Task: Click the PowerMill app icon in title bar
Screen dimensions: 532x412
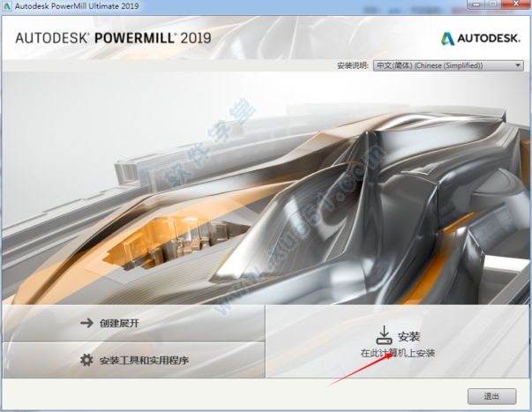Action: (8, 7)
